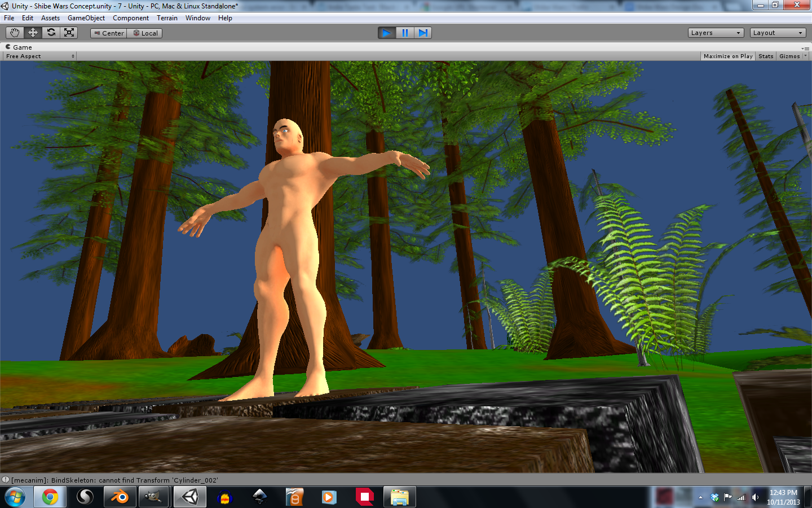
Task: Open the media player taskbar icon
Action: coord(329,497)
